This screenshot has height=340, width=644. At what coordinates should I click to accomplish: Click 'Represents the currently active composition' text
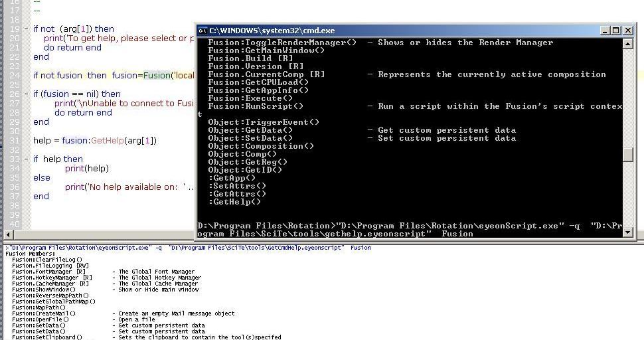pos(492,74)
